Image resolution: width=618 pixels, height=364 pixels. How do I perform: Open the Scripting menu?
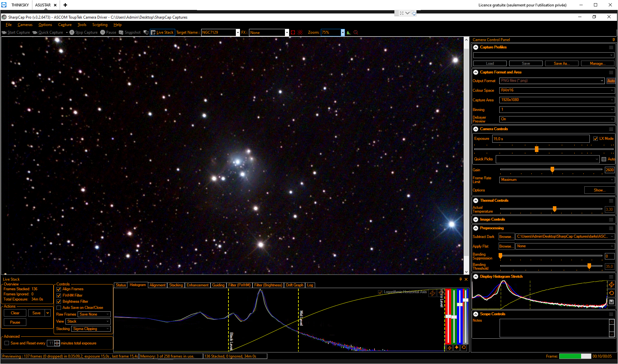point(100,25)
